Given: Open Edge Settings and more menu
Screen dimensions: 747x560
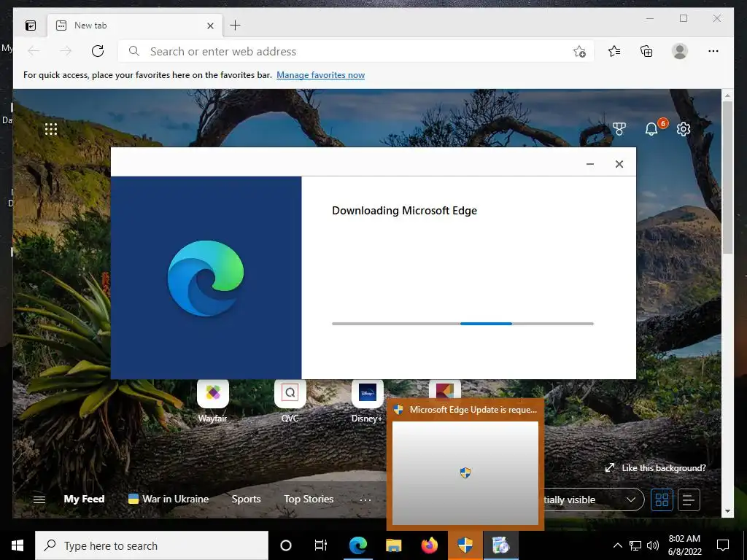Looking at the screenshot, I should pos(713,51).
